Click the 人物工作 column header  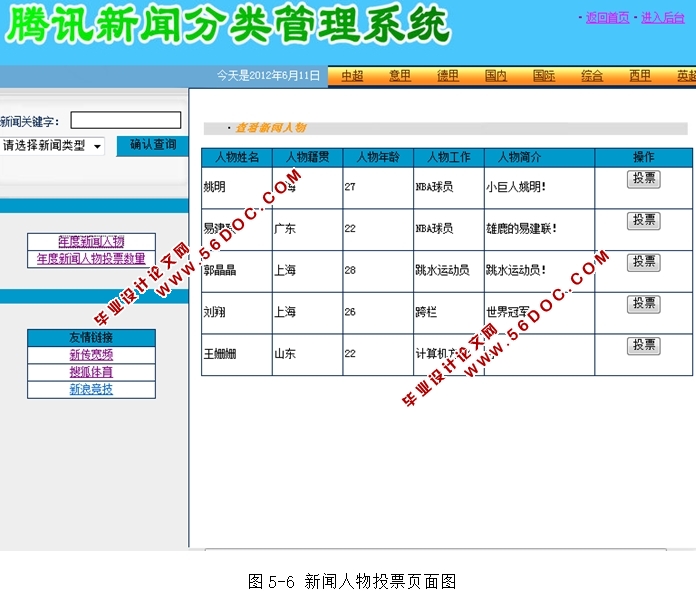[449, 157]
